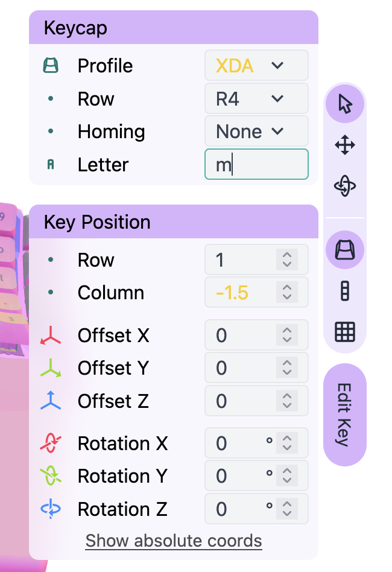The width and height of the screenshot is (392, 572).
Task: Open the Homing dropdown showing None
Action: 256,131
